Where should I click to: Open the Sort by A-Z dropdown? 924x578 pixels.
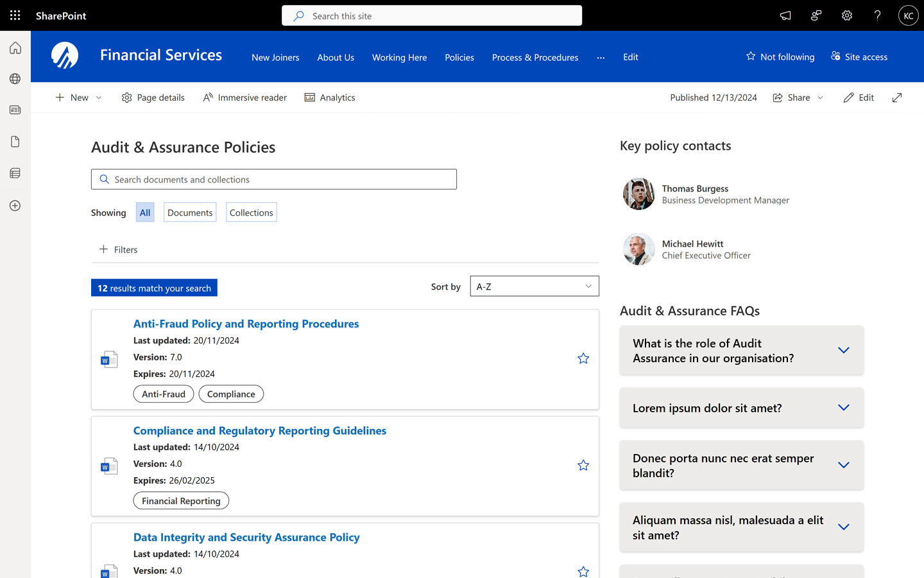pos(535,286)
